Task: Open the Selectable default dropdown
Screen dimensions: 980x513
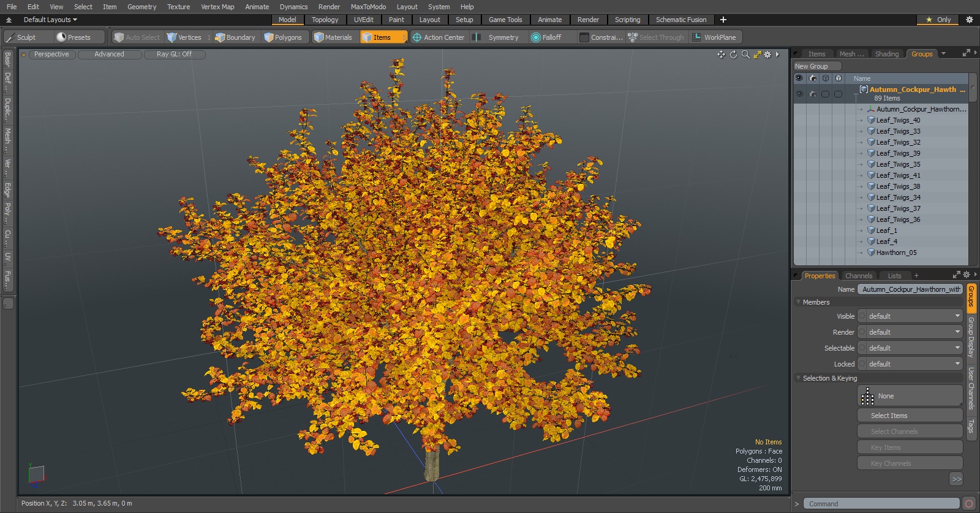Action: pos(910,348)
